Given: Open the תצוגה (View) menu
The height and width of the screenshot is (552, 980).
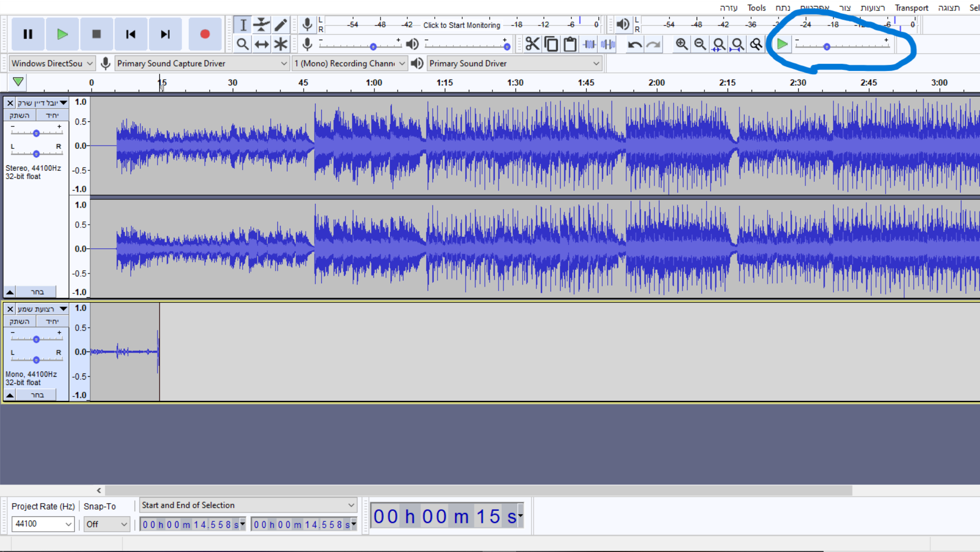Looking at the screenshot, I should (949, 8).
